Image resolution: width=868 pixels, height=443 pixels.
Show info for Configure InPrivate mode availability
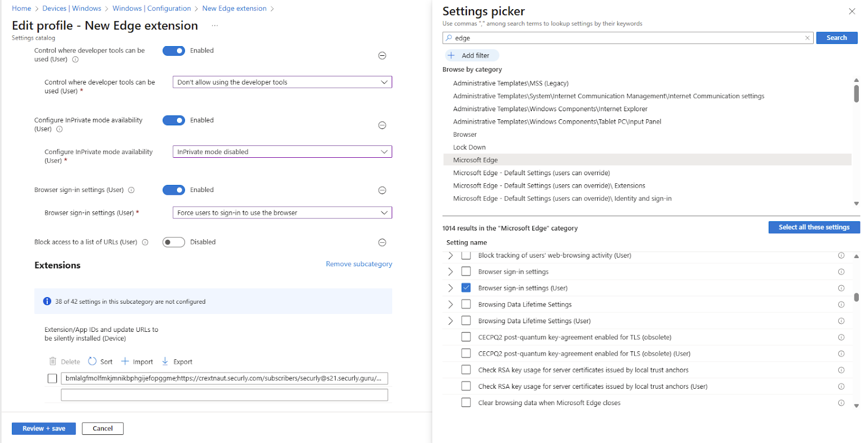pos(60,129)
